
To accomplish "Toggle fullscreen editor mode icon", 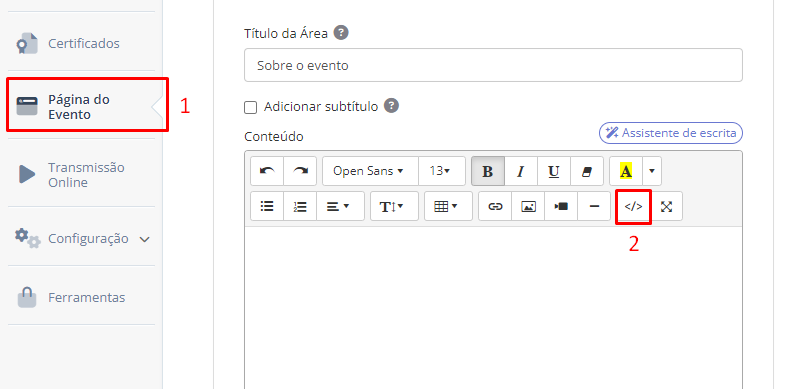I will [x=666, y=206].
